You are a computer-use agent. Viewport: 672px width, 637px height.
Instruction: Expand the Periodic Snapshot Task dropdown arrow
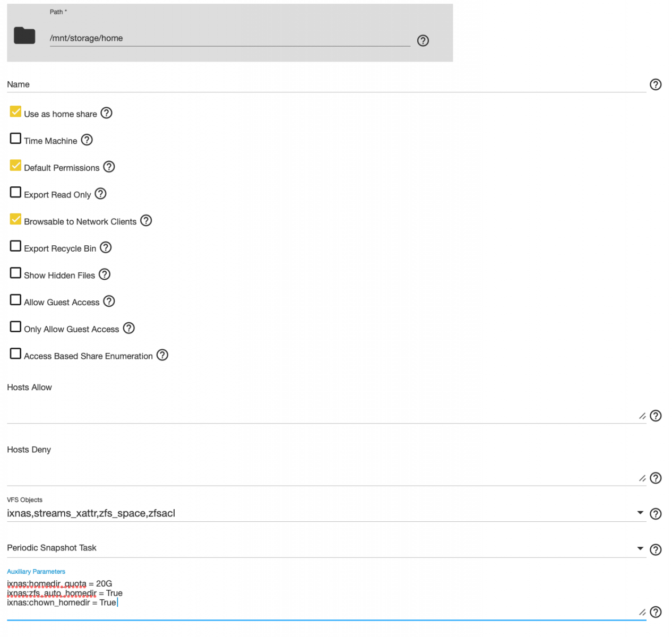pos(640,549)
